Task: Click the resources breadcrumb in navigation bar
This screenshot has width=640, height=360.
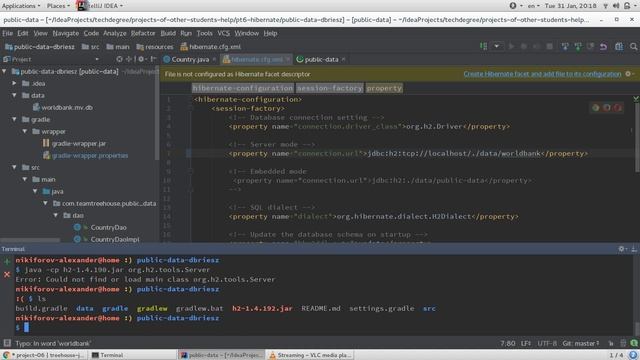Action: click(x=155, y=47)
